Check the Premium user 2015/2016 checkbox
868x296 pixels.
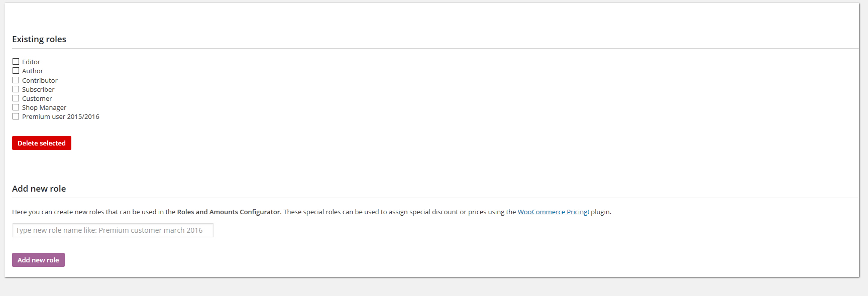tap(16, 116)
